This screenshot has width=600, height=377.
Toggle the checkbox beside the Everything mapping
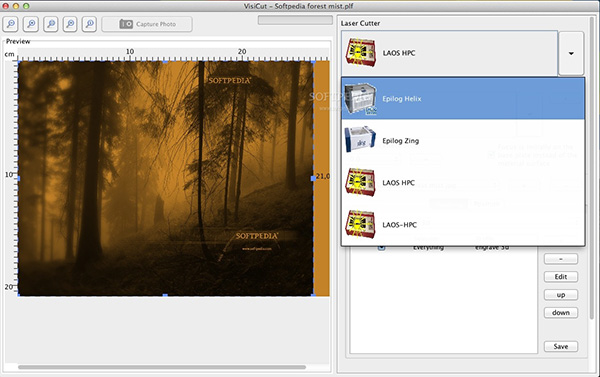[x=382, y=248]
